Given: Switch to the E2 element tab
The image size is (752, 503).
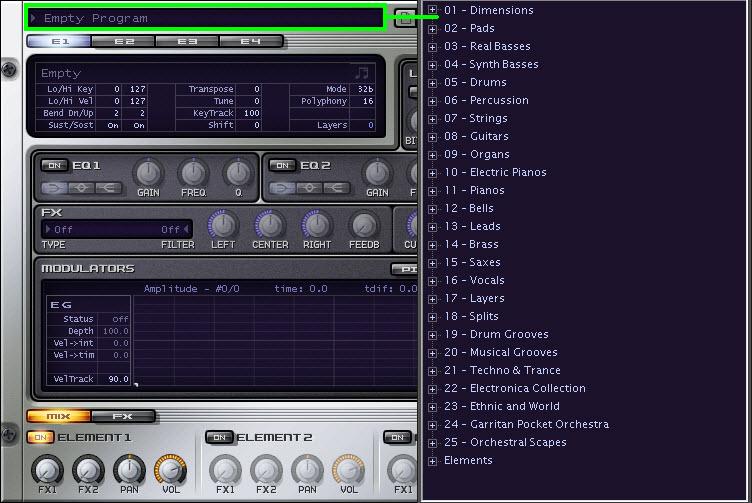Looking at the screenshot, I should tap(124, 42).
